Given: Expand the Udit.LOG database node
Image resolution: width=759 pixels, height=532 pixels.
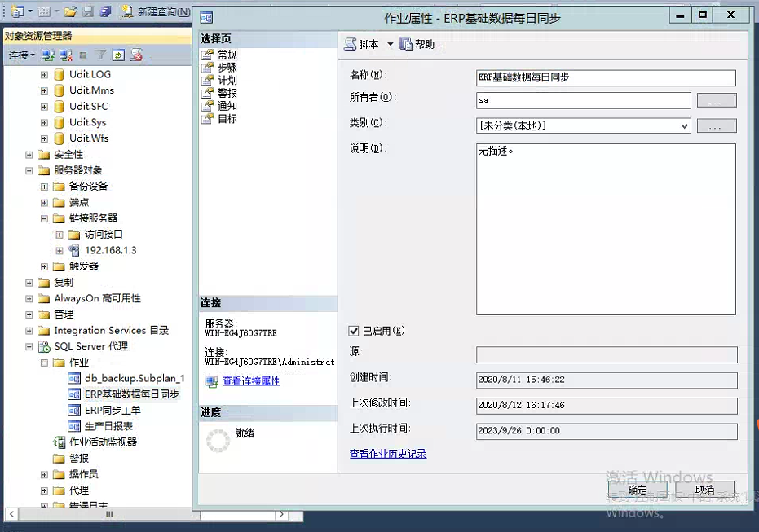Looking at the screenshot, I should [45, 74].
